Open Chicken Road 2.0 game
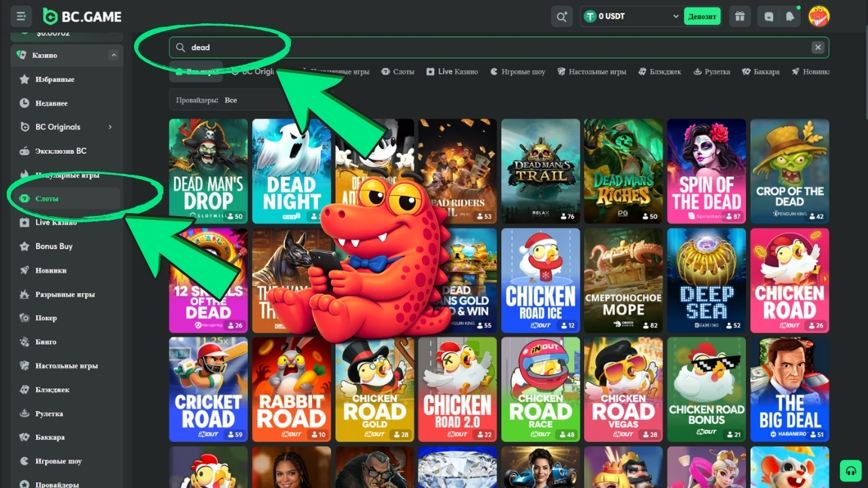The image size is (868, 488). click(457, 389)
